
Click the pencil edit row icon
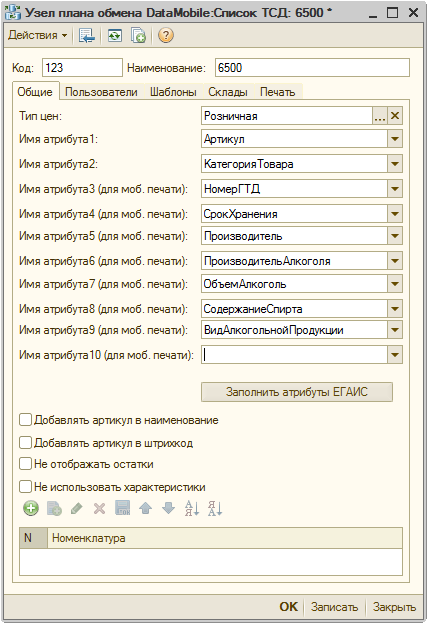pos(76,508)
